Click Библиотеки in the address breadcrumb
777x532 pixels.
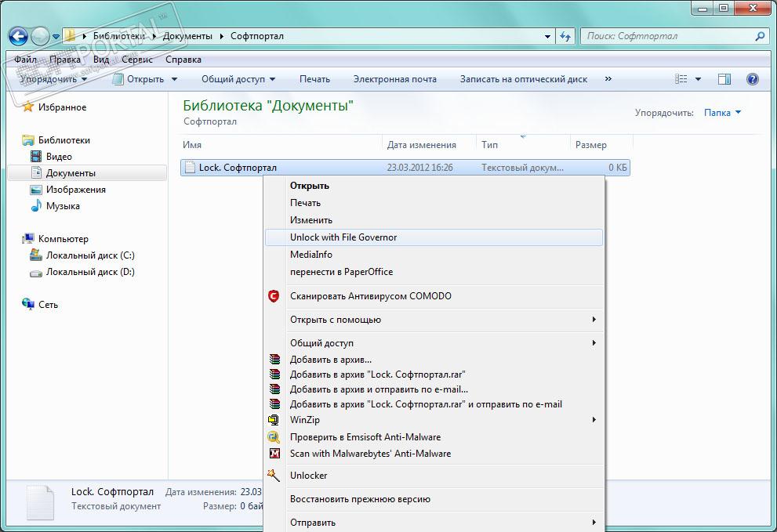[119, 36]
